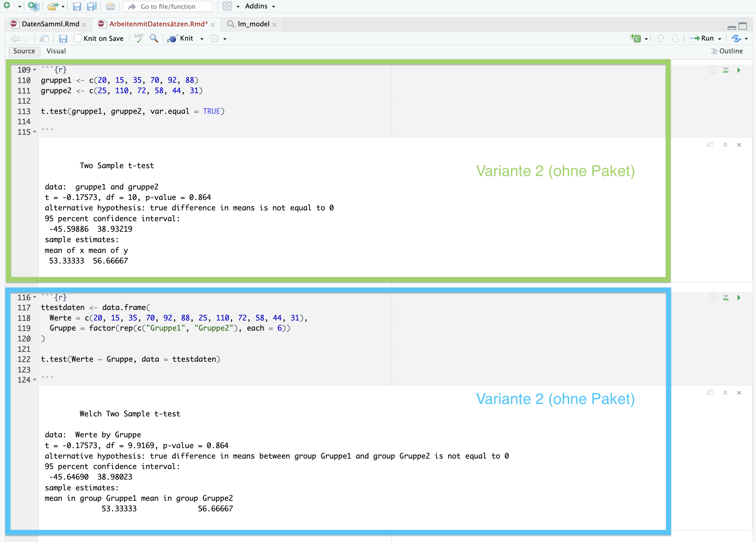This screenshot has height=542, width=756.
Task: Open the lm_model tab
Action: [253, 24]
